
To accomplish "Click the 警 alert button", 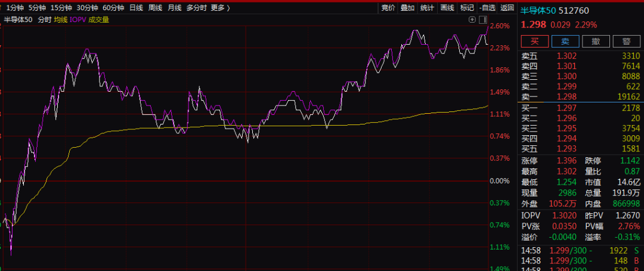I will pyautogui.click(x=626, y=41).
